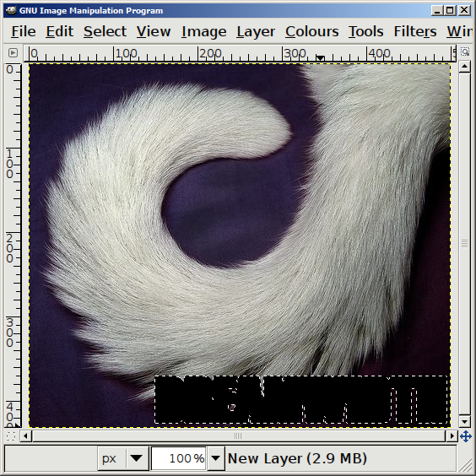Open the Layer menu

[256, 31]
